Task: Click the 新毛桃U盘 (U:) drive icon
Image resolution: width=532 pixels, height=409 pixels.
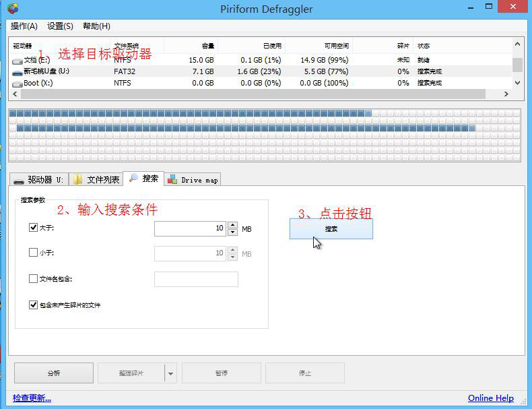Action: [x=18, y=73]
